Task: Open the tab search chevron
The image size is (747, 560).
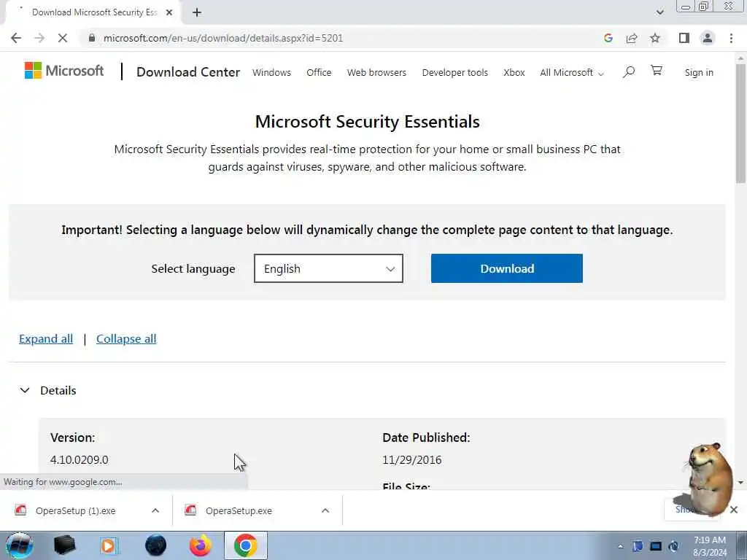Action: (x=659, y=12)
